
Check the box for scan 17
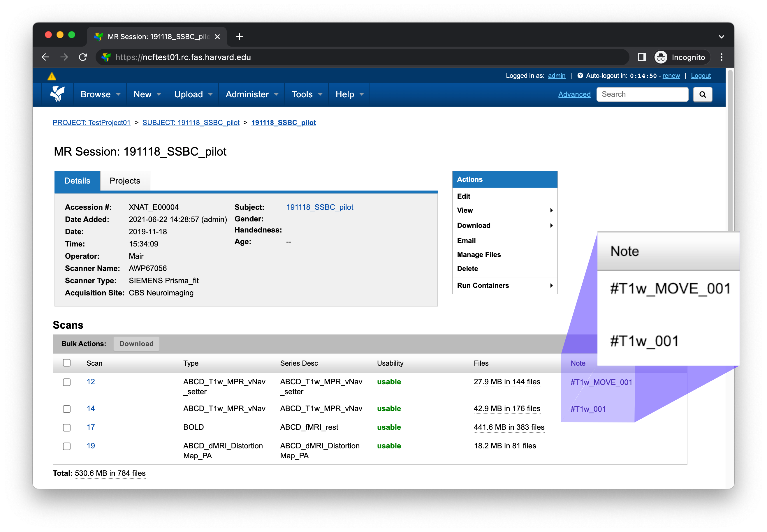[67, 428]
